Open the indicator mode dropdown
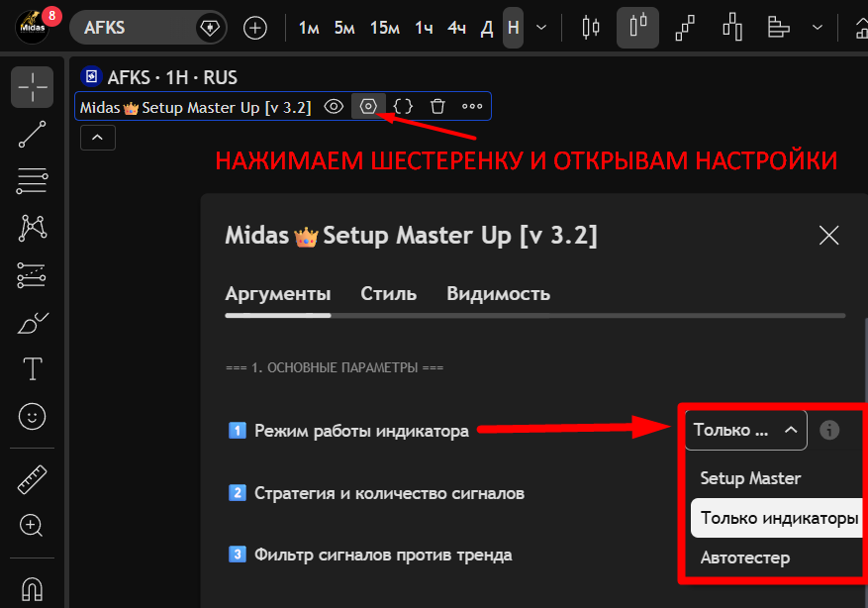The height and width of the screenshot is (608, 868). point(745,430)
